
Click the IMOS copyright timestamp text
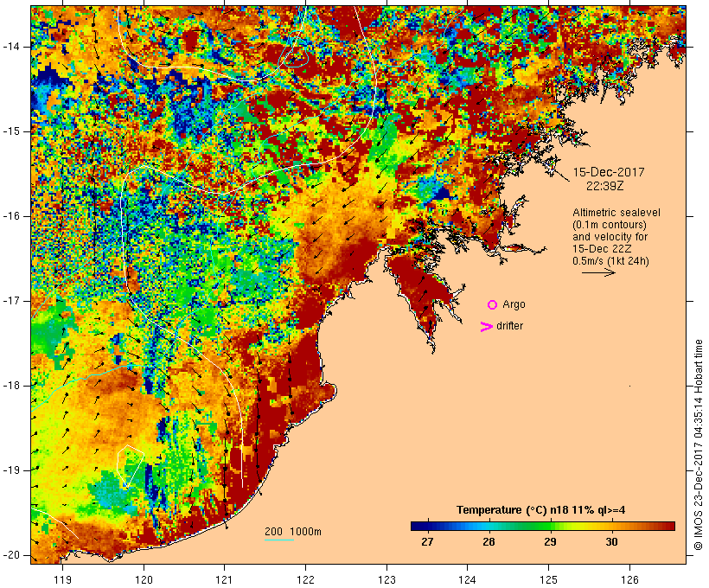699,445
